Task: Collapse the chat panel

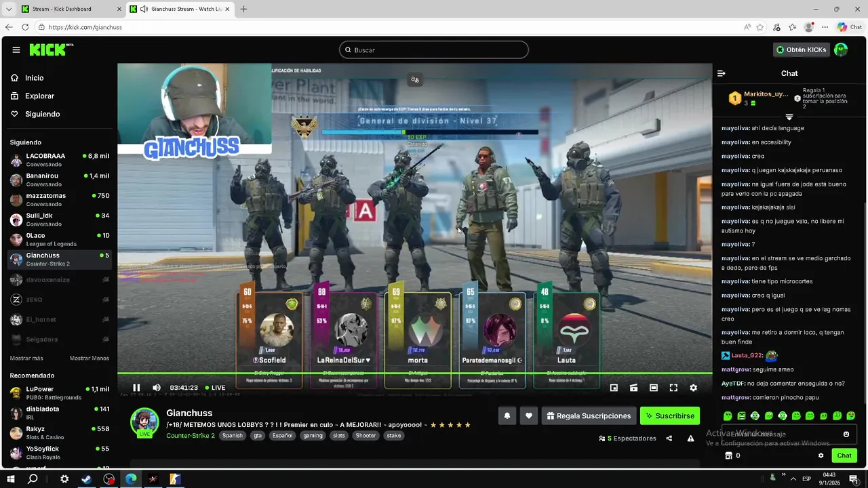Action: point(722,73)
